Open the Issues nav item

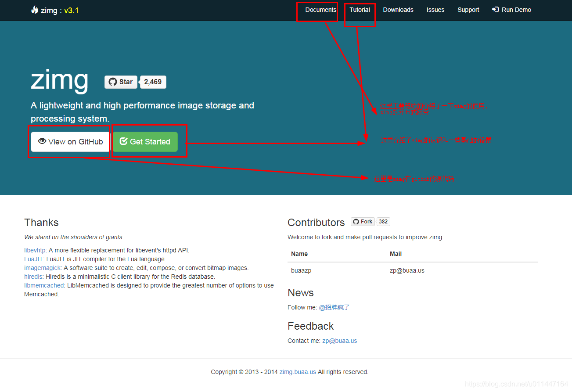point(435,10)
